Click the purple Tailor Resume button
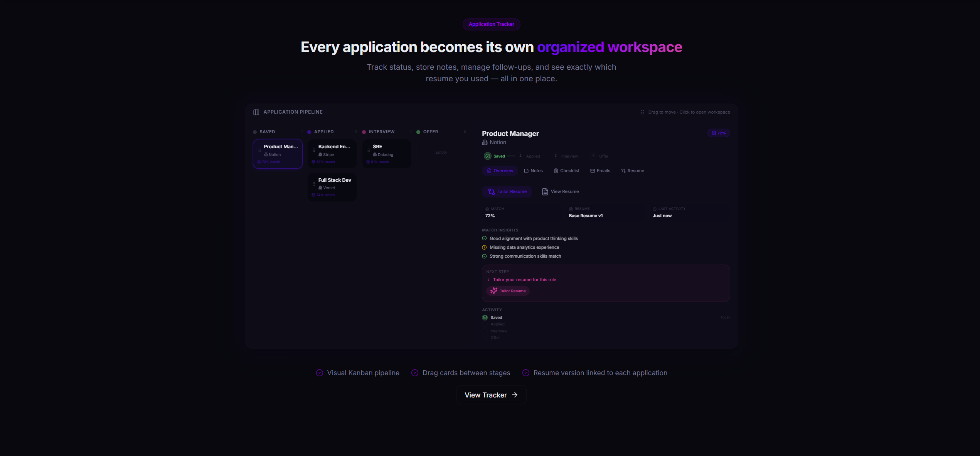Image resolution: width=980 pixels, height=456 pixels. pos(507,192)
